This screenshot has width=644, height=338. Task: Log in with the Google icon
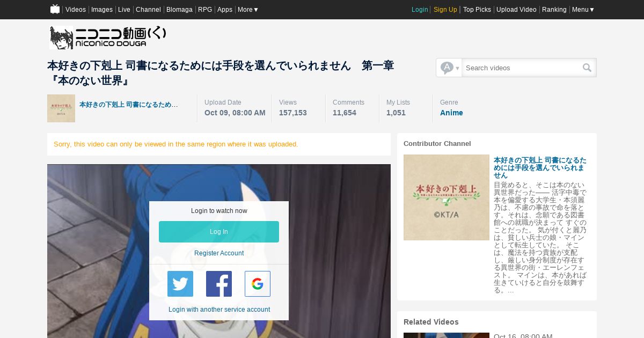point(258,284)
